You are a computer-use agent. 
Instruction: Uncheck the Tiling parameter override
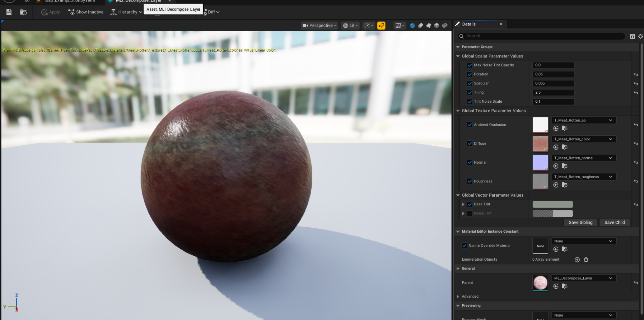pos(469,93)
